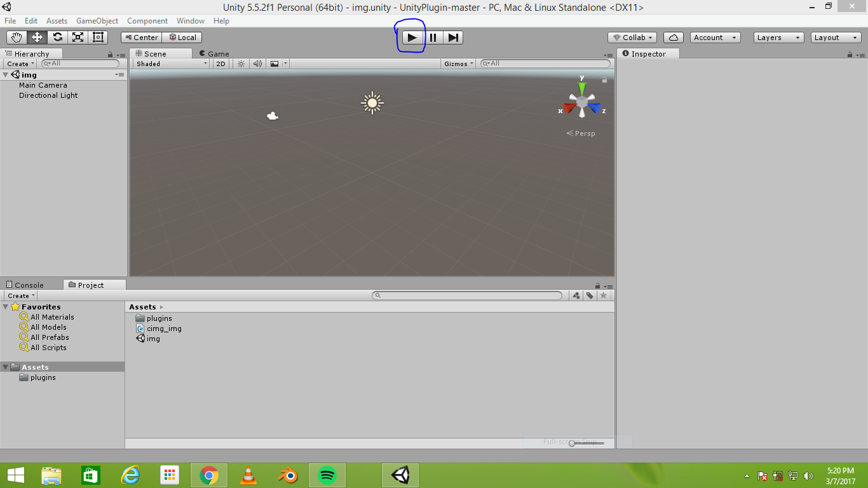Viewport: 868px width, 488px height.
Task: Select Directional Light in Hierarchy
Action: point(48,95)
